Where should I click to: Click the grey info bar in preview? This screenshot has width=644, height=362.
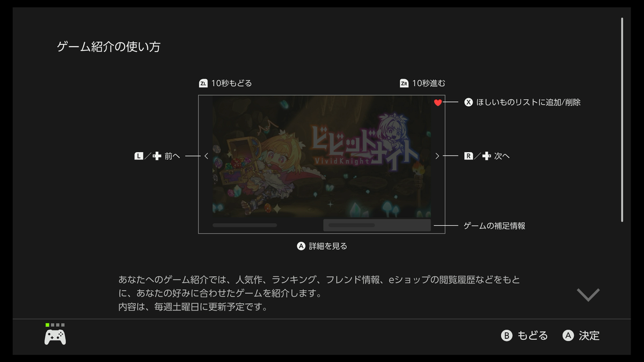click(377, 225)
